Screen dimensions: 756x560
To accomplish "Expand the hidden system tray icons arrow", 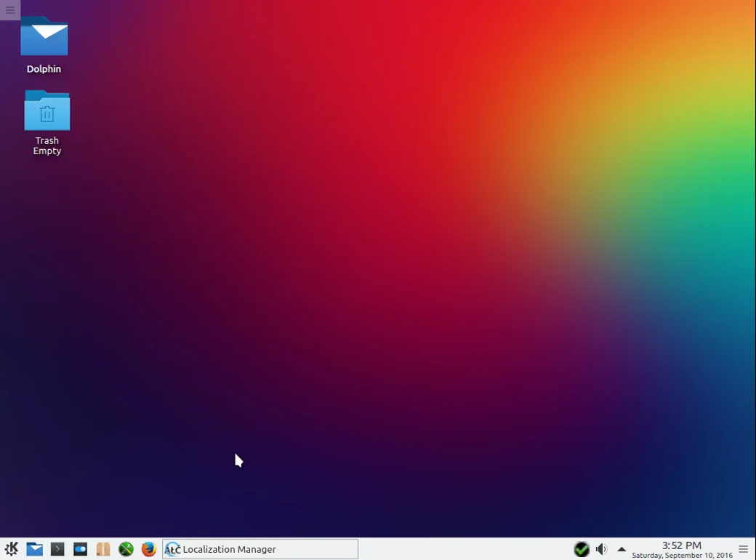I will tap(622, 549).
